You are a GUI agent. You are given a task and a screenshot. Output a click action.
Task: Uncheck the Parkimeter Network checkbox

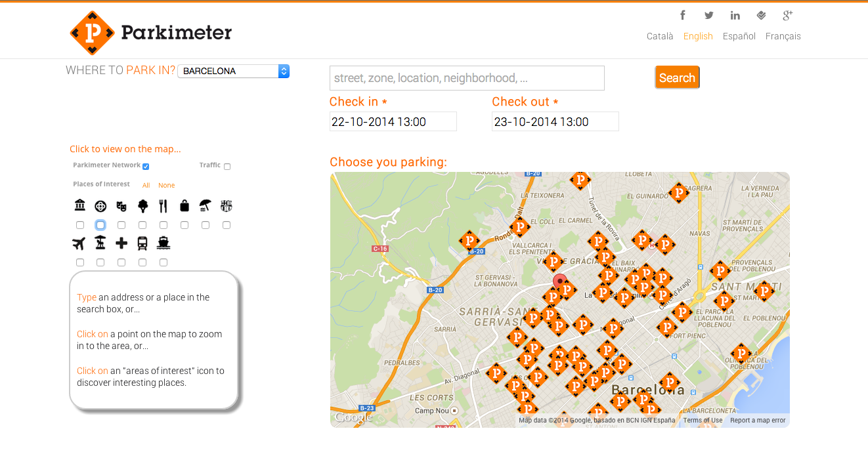tap(146, 167)
